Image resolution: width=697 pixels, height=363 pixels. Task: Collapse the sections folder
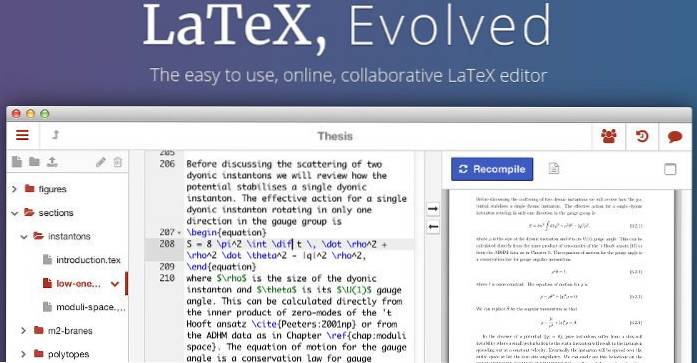[x=14, y=213]
